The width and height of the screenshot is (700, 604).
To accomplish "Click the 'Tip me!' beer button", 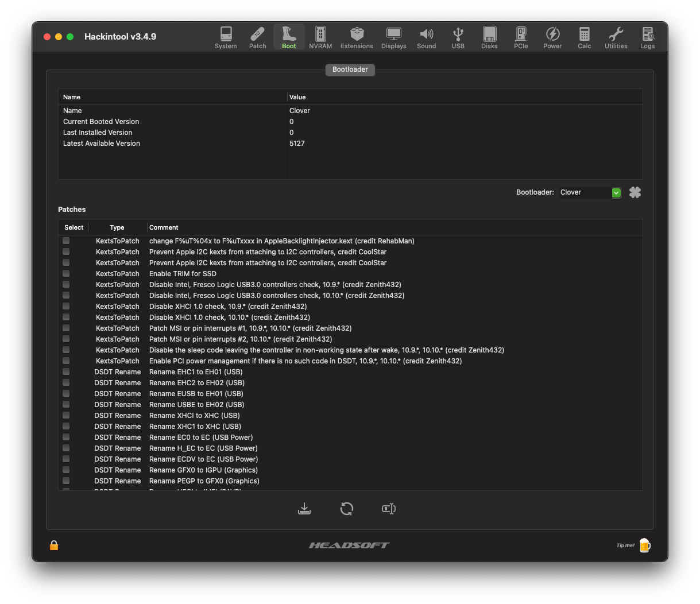I will point(644,545).
